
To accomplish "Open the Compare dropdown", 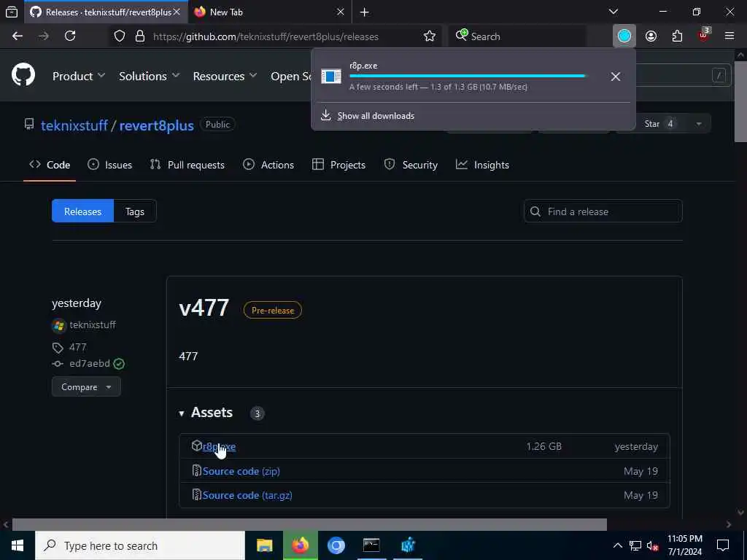I will 86,386.
